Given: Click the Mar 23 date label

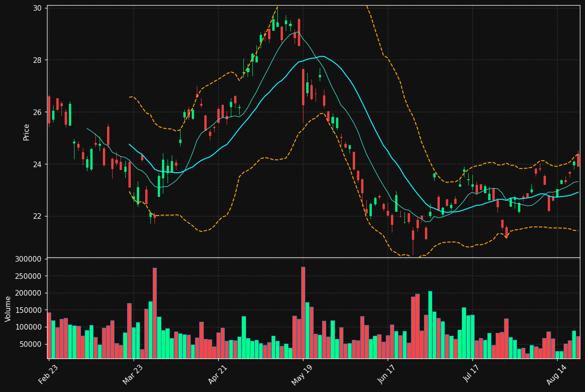Looking at the screenshot, I should point(133,375).
